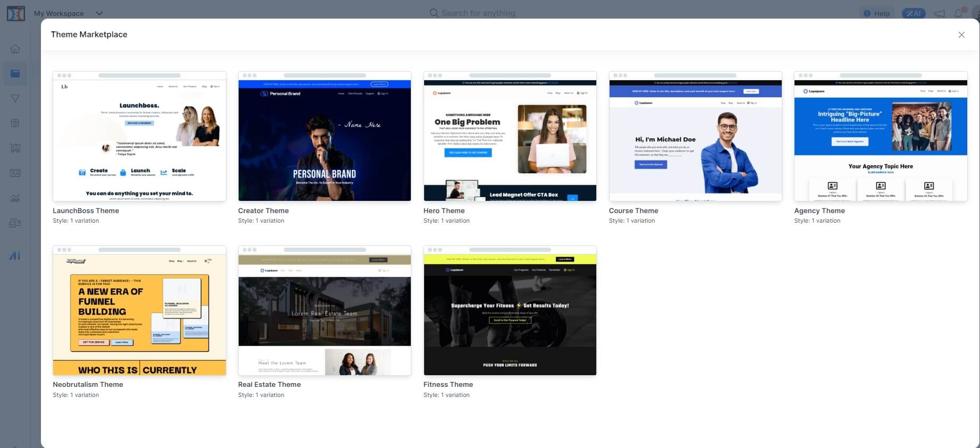Click Style: 1 variation under Course Theme

632,221
